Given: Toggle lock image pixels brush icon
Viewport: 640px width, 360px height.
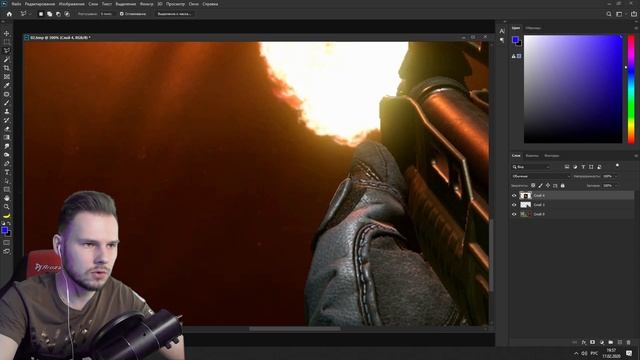Looking at the screenshot, I should click(x=540, y=185).
